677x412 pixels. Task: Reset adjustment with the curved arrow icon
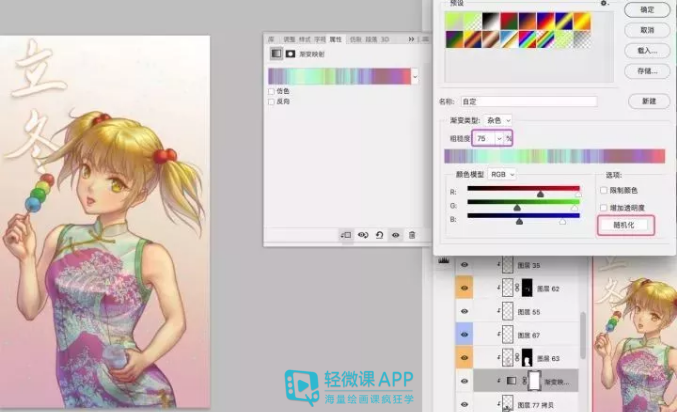(380, 235)
